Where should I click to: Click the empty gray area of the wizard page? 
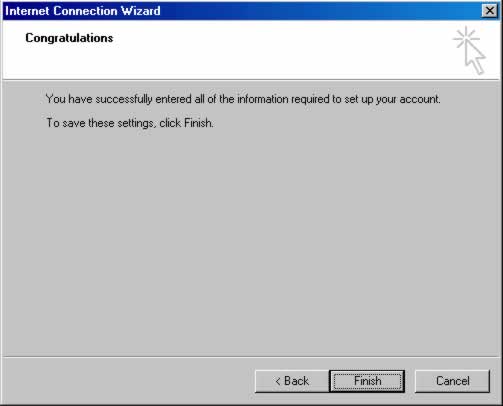[x=251, y=240]
